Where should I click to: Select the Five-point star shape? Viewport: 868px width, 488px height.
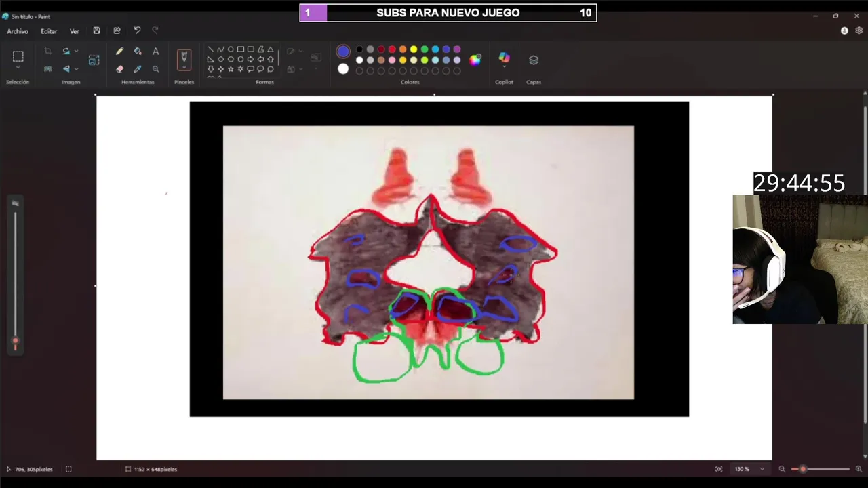(x=231, y=69)
